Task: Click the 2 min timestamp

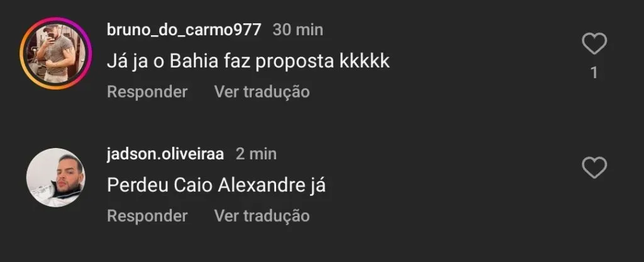Action: point(256,154)
